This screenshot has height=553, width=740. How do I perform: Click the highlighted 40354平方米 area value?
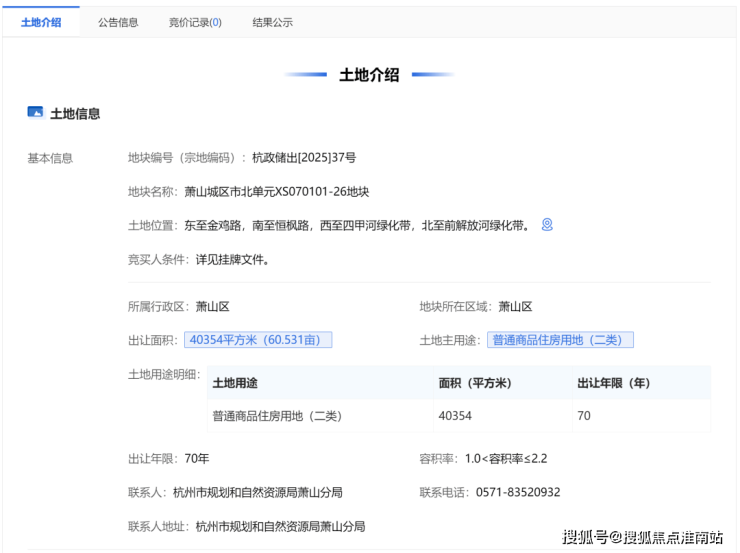click(x=257, y=340)
